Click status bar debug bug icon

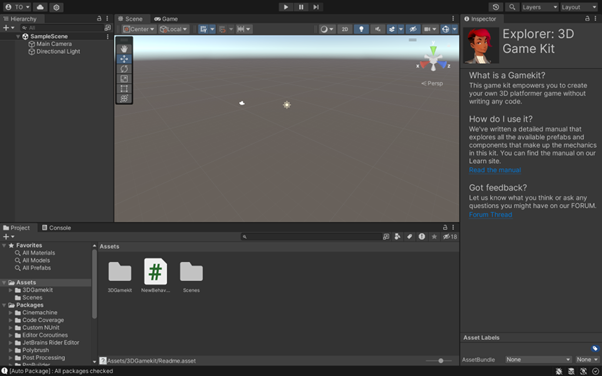(x=559, y=371)
